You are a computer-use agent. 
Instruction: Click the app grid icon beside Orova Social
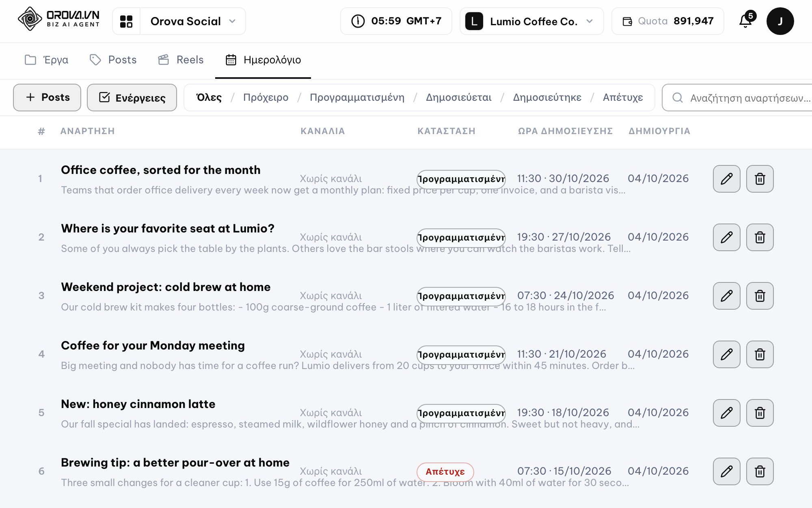[126, 21]
